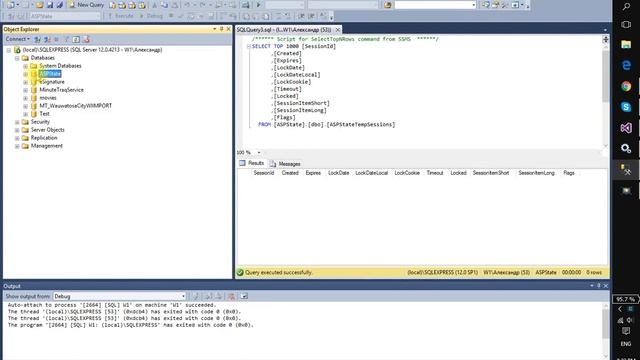
Task: Click the toolbar search combo box
Action: click(435, 5)
